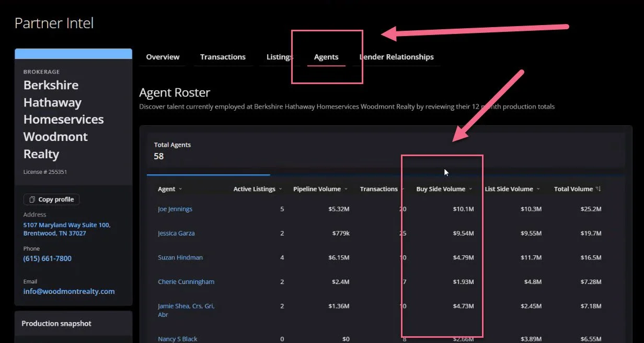Open the Lender Relationships tab

pos(397,57)
